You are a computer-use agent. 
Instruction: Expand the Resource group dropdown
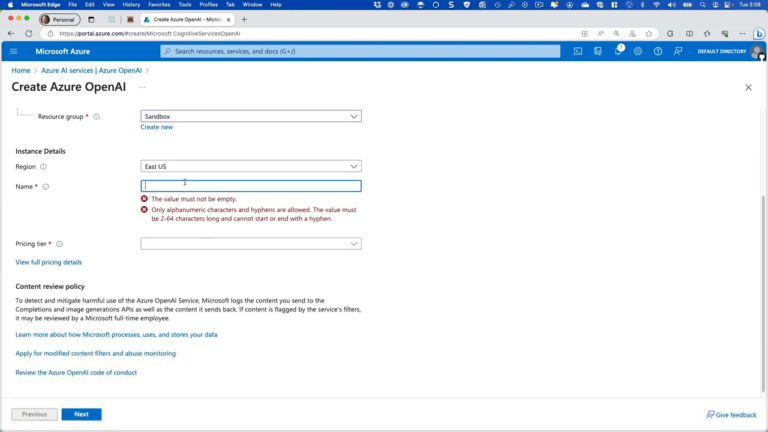250,116
